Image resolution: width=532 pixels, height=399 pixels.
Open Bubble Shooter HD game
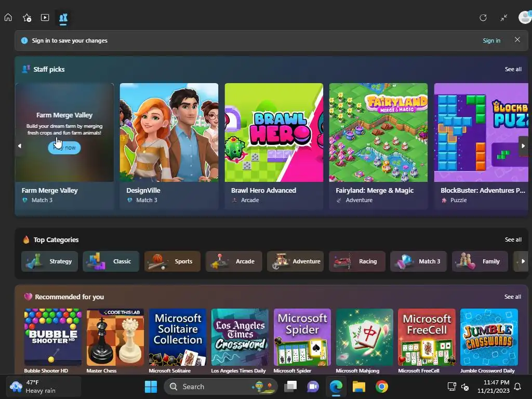coord(53,337)
